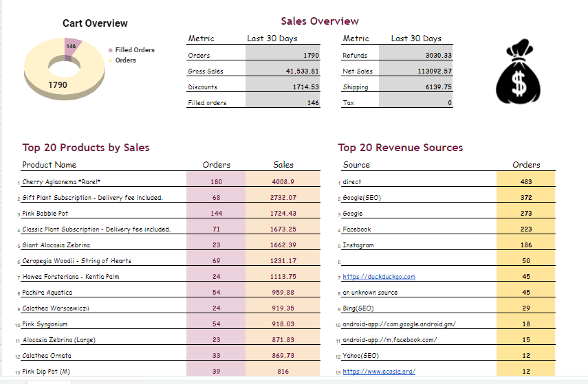Click the sales value 1662.39

283,242
